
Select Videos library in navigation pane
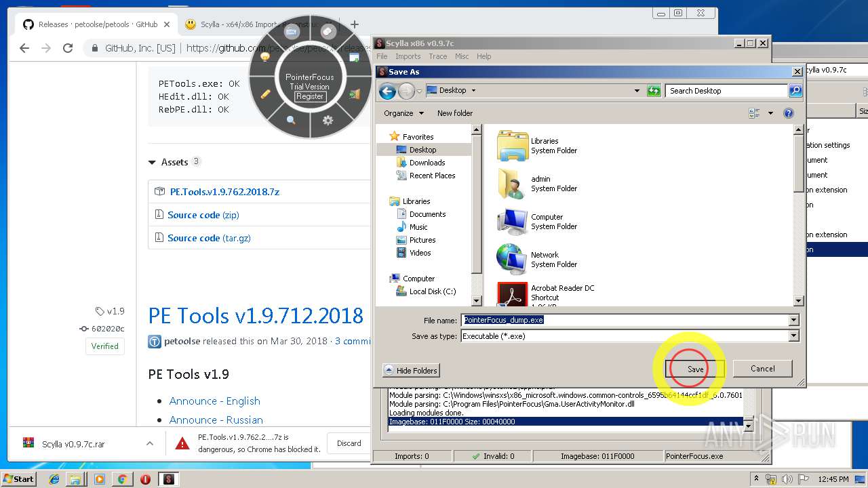coord(413,253)
